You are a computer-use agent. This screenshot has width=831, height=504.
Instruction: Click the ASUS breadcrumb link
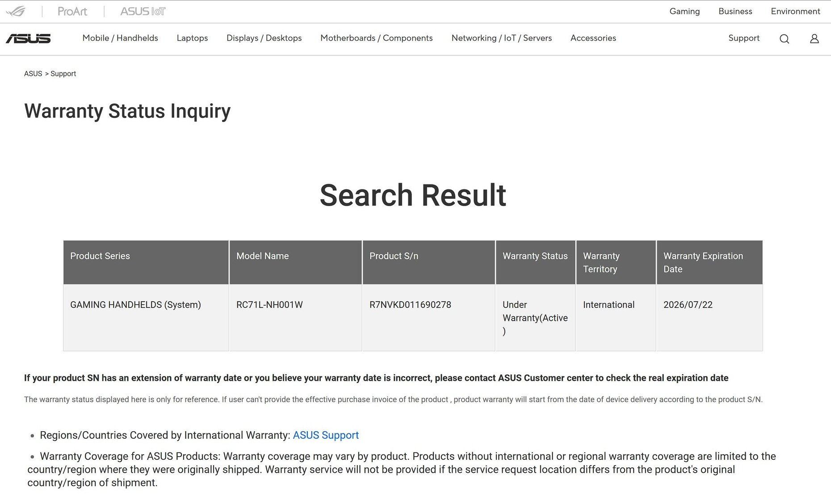(x=33, y=74)
